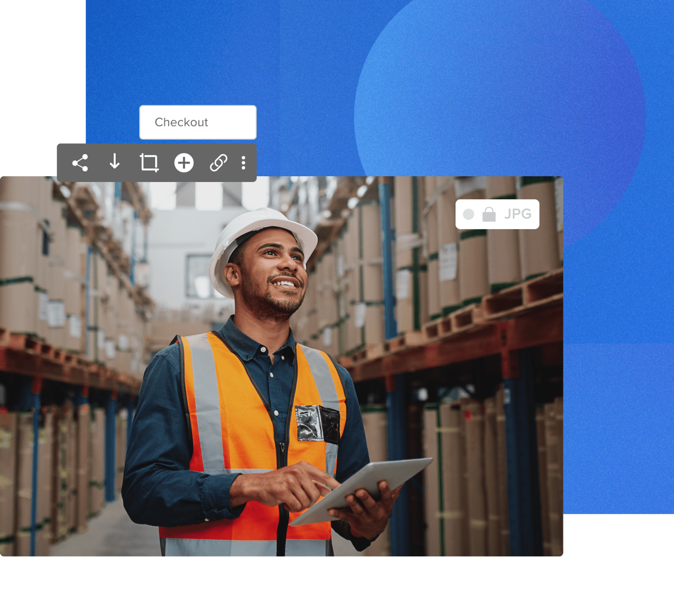
Task: Click the white plus circle icon
Action: 184,163
